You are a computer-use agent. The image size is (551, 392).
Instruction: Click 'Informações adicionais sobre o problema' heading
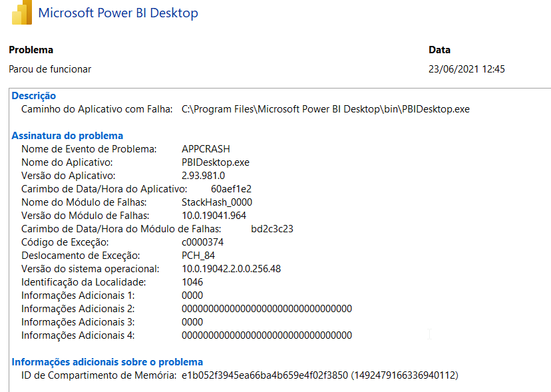tap(107, 362)
